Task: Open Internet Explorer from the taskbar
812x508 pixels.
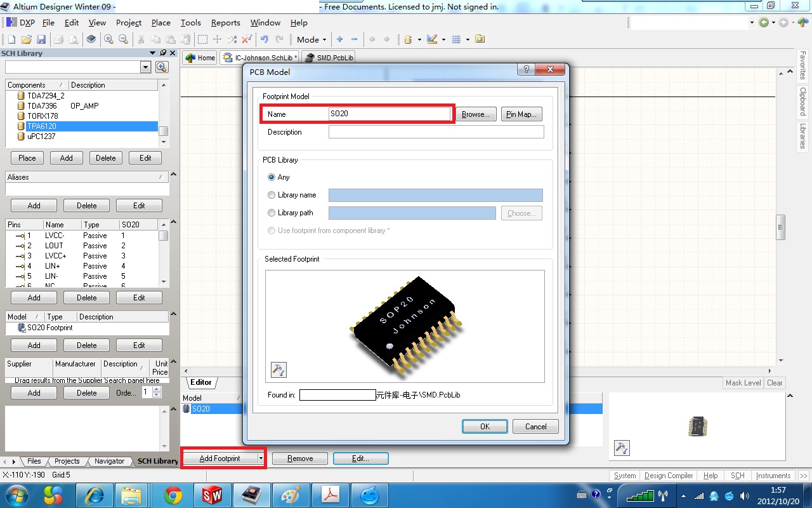Action: pos(96,495)
